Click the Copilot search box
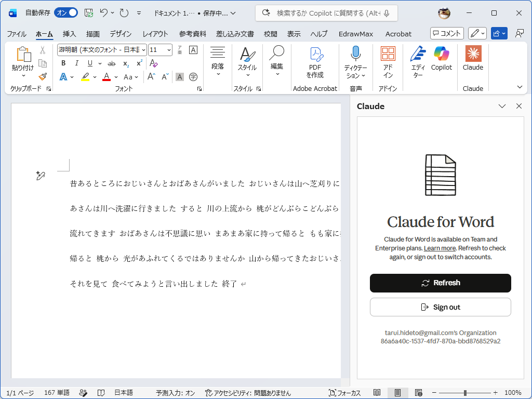The height and width of the screenshot is (399, 532). [x=326, y=13]
